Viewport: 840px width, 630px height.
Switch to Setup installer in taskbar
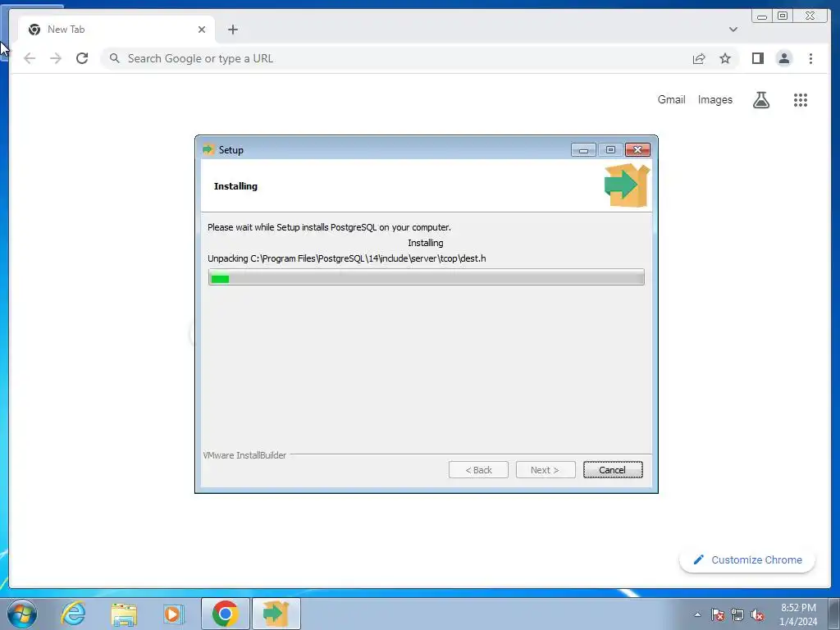click(x=276, y=614)
